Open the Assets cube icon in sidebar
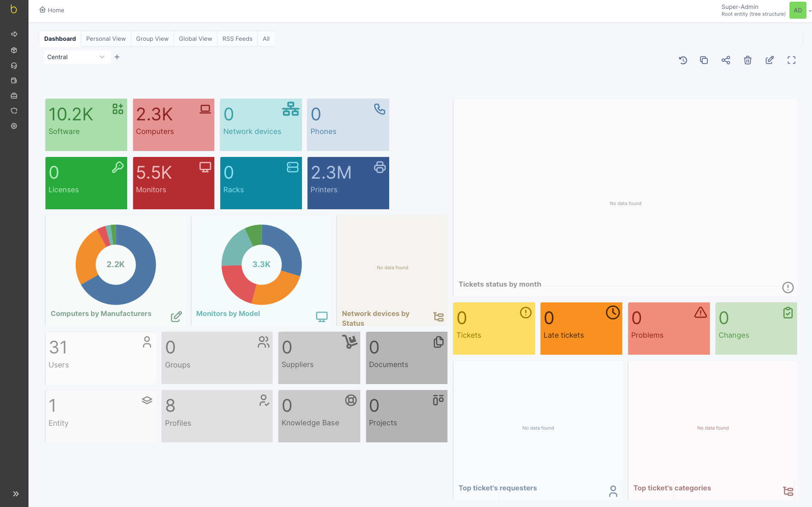 pyautogui.click(x=14, y=50)
